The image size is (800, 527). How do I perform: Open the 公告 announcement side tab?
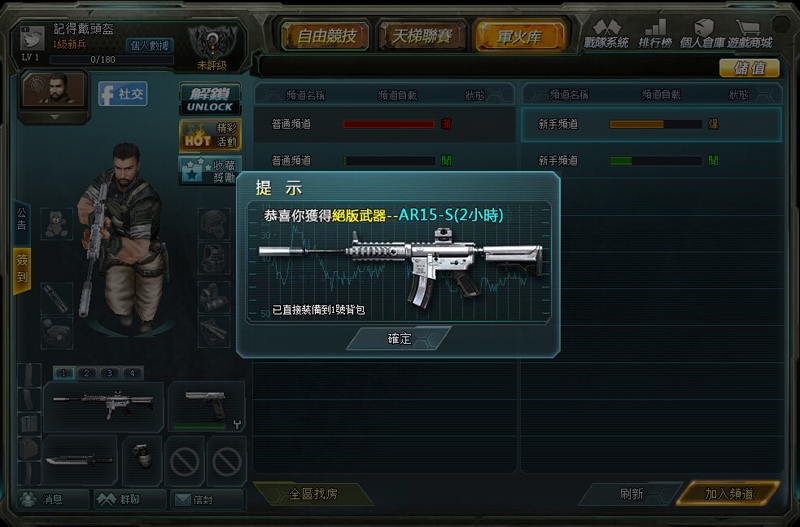pyautogui.click(x=21, y=219)
